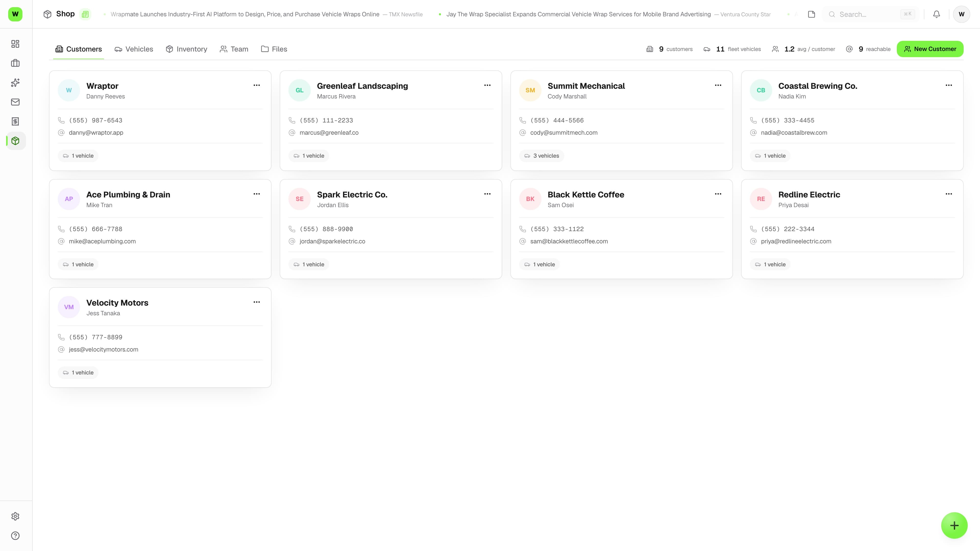Open the invoice dollar icon in sidebar
The image size is (980, 551).
15,121
